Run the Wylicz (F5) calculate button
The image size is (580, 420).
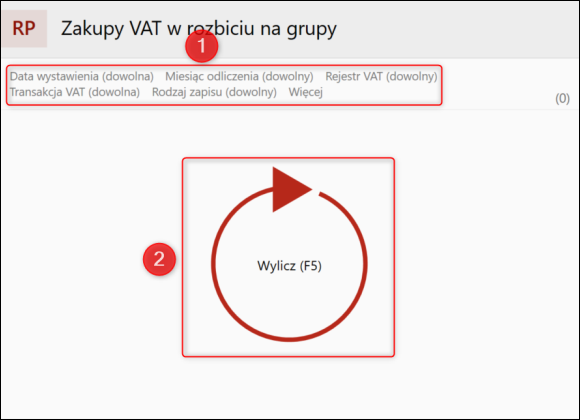click(289, 255)
